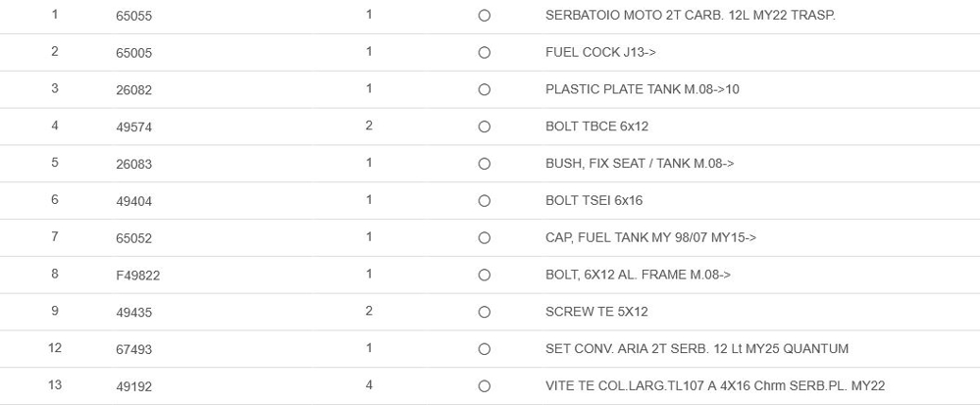Open part number 65055
The image size is (980, 405).
(x=133, y=16)
